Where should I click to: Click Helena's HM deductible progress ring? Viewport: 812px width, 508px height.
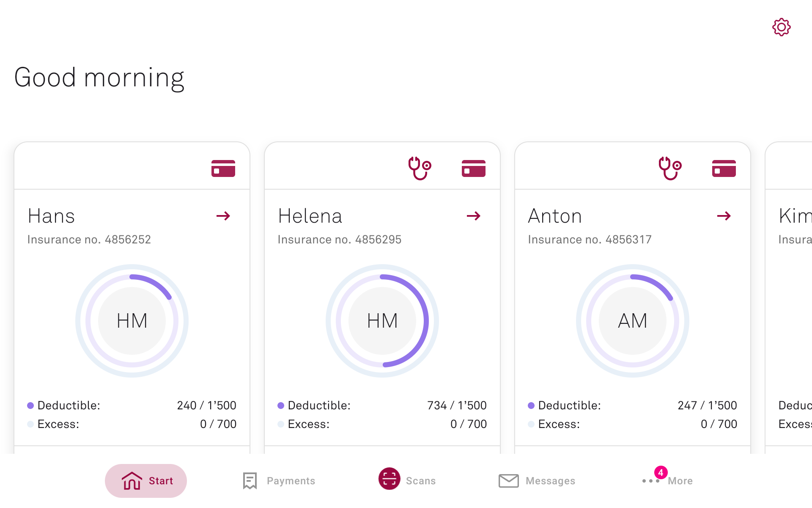[382, 321]
